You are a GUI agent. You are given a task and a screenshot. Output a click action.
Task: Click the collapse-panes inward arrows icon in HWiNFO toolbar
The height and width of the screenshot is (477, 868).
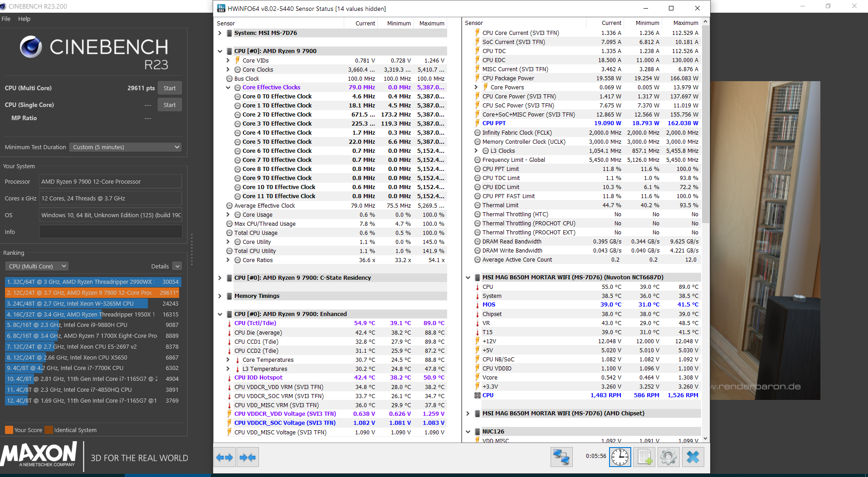[x=248, y=457]
